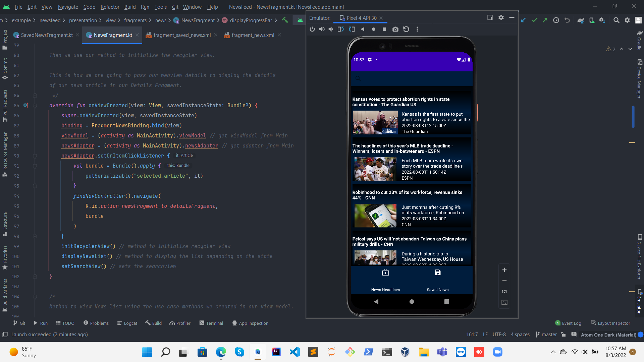Sync project with Gradle files
The width and height of the screenshot is (644, 362).
(x=581, y=20)
